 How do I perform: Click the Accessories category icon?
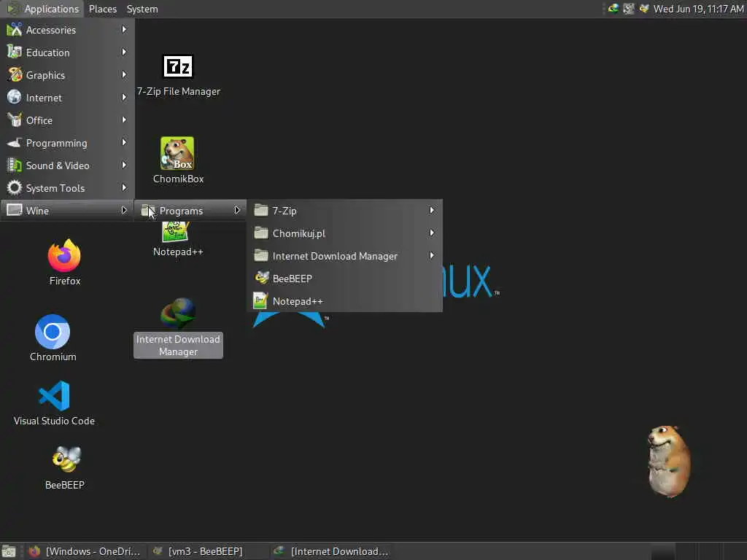(x=15, y=29)
